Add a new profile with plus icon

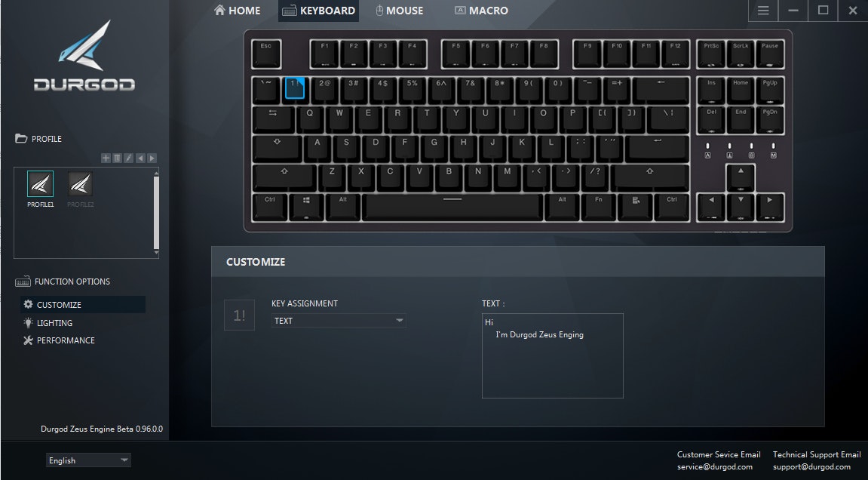click(106, 158)
